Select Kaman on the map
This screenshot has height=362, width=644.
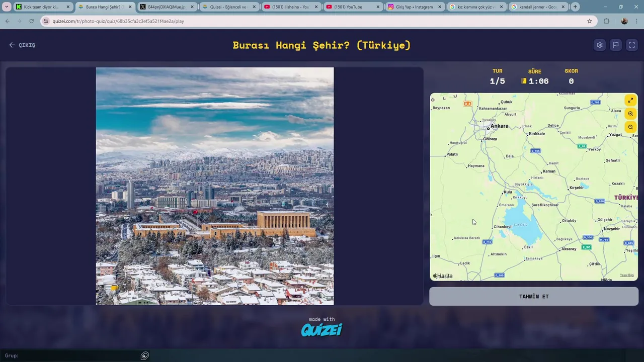pos(549,171)
